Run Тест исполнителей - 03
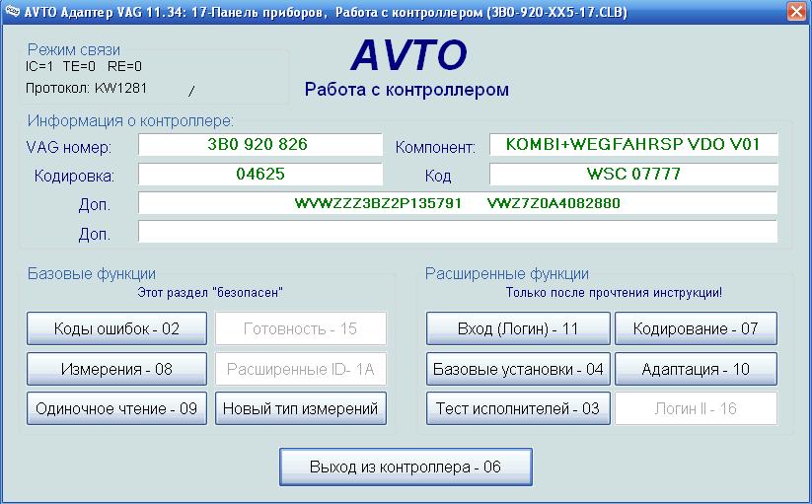This screenshot has height=504, width=812. tap(518, 408)
